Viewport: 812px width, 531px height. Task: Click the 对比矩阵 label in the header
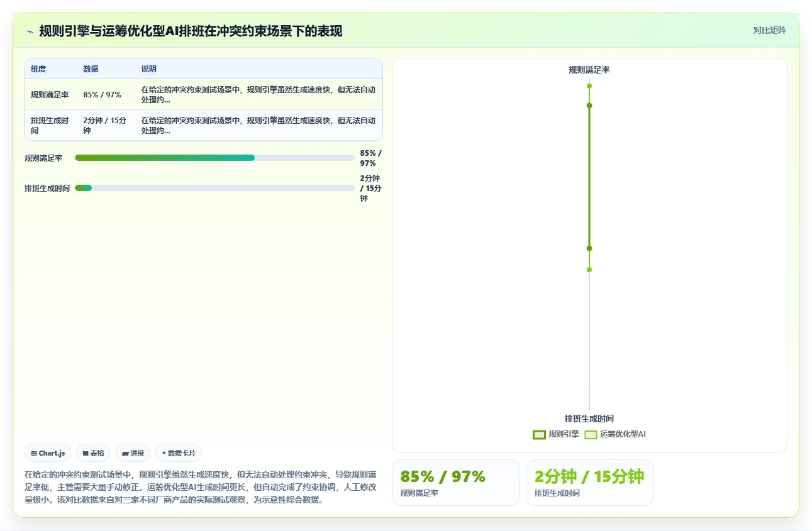(769, 30)
